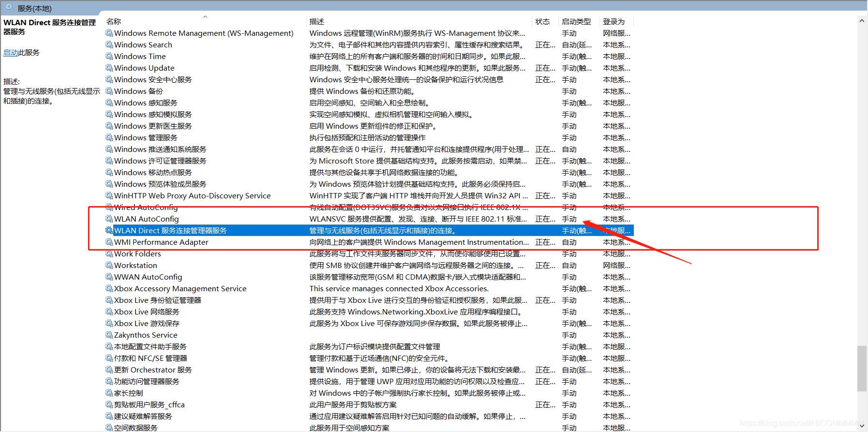
Task: Click the gear icon beside Workstation
Action: click(x=109, y=265)
